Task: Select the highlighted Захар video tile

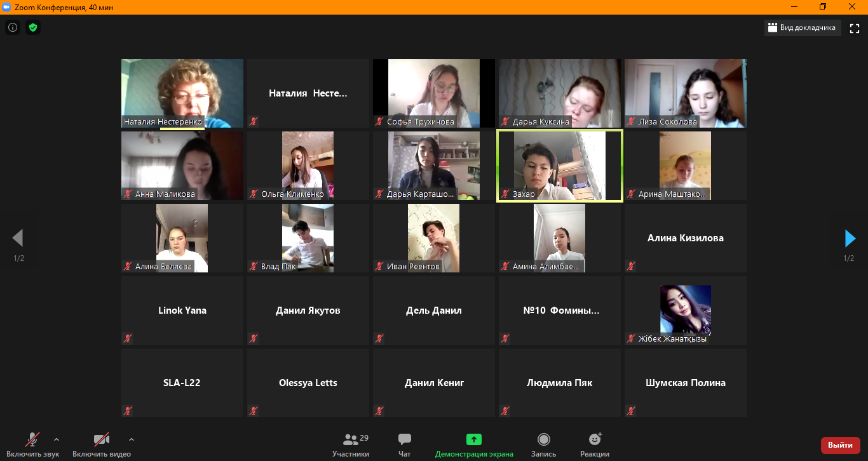Action: point(560,166)
